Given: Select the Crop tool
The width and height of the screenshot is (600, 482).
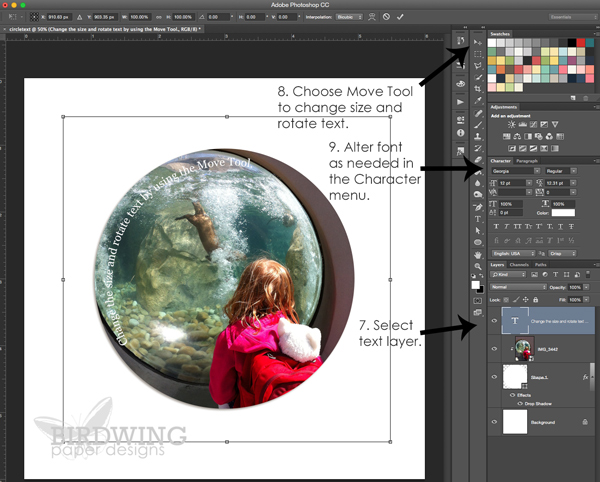Looking at the screenshot, I should click(476, 87).
